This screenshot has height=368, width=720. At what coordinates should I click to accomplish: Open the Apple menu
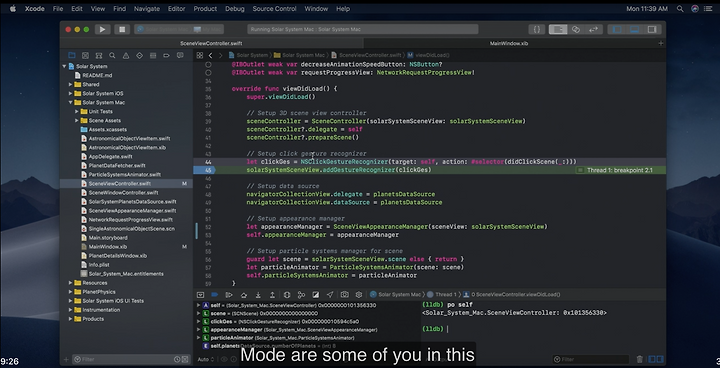click(x=12, y=9)
